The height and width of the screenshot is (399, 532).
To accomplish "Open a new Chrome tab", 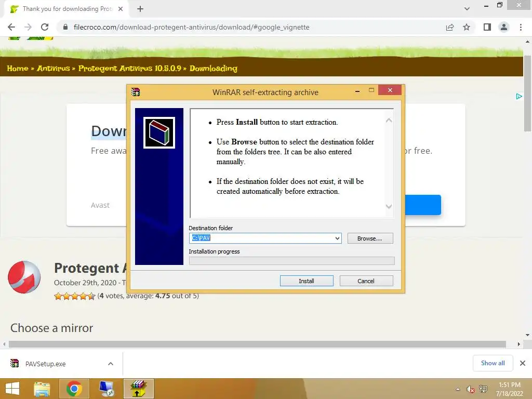I will pyautogui.click(x=140, y=9).
